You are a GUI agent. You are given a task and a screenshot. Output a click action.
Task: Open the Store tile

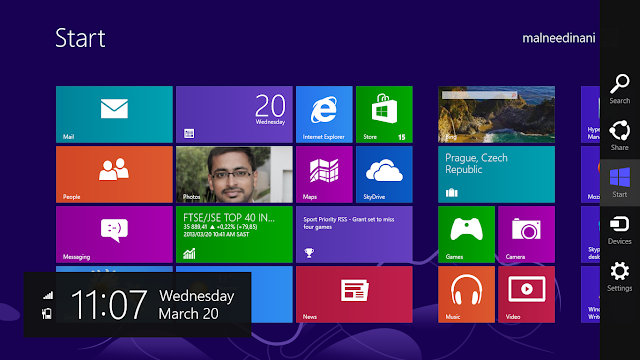pos(384,114)
